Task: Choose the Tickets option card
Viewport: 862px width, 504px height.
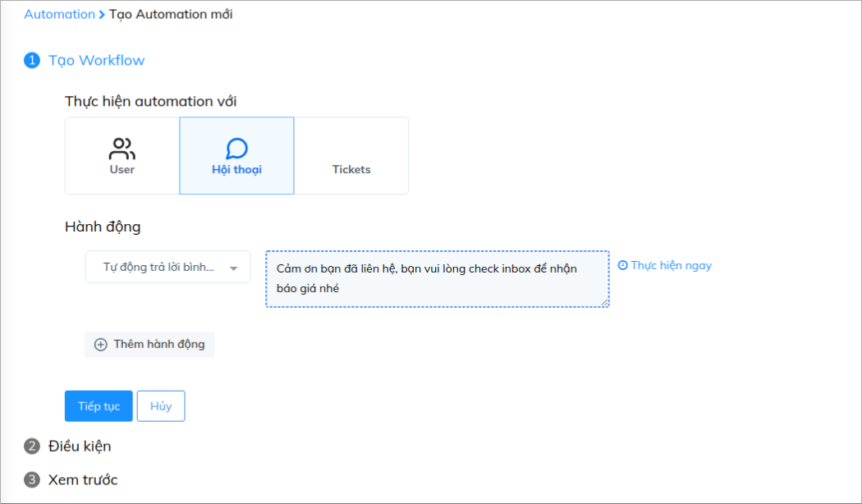Action: pos(351,155)
